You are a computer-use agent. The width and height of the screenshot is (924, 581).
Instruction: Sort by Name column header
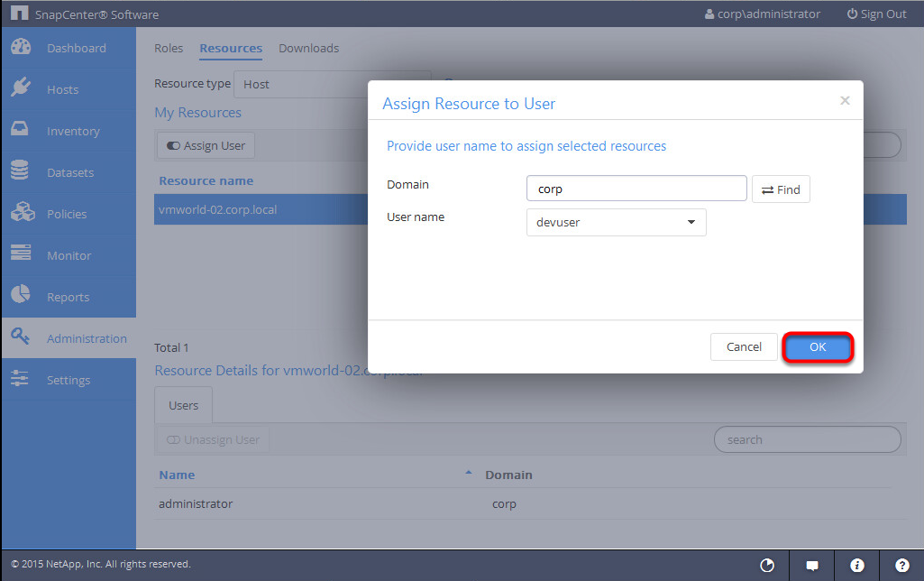[x=177, y=475]
